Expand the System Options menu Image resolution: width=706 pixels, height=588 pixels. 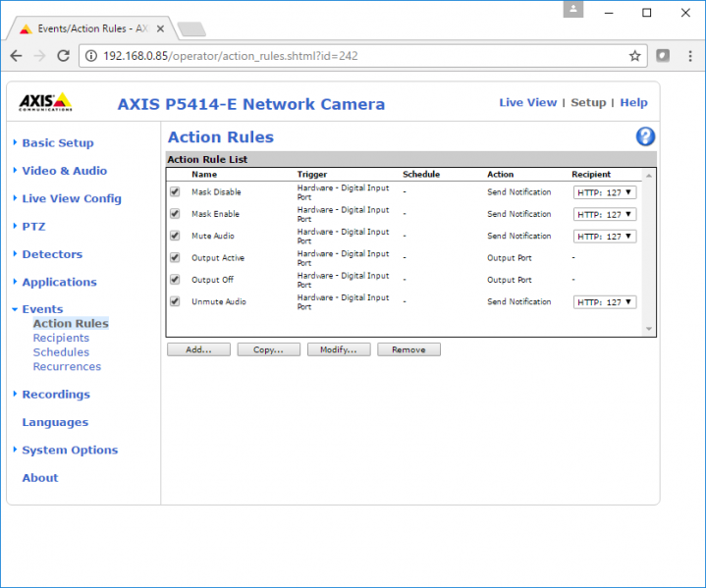[x=70, y=451]
